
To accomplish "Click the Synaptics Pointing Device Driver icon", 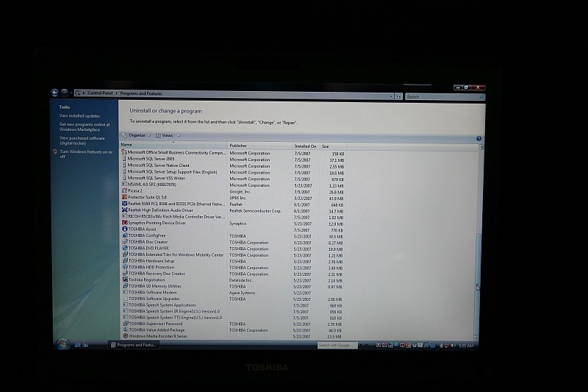I will coord(125,222).
